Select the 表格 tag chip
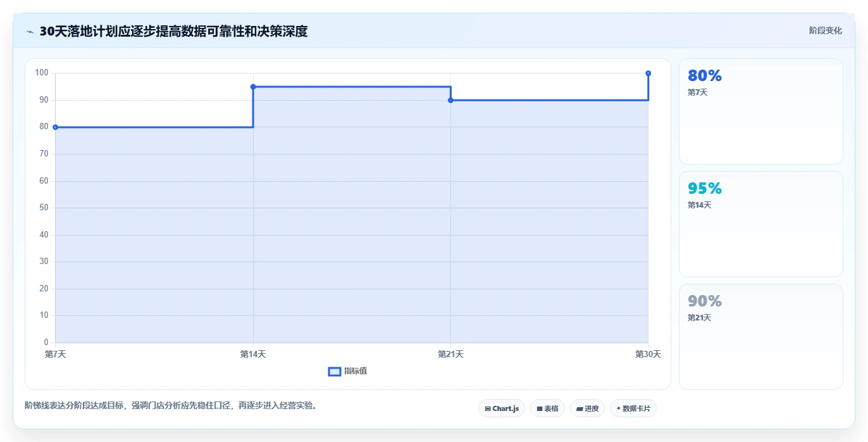868x442 pixels. tap(547, 408)
